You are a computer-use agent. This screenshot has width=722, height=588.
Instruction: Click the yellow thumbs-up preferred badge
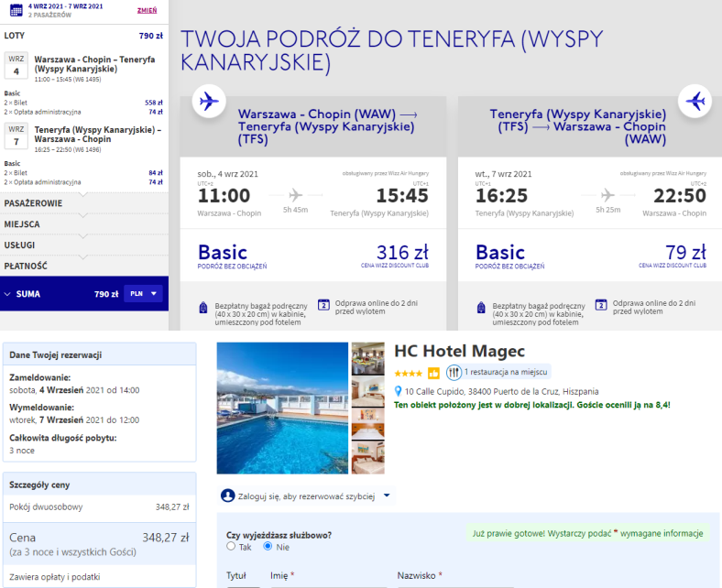pyautogui.click(x=433, y=373)
